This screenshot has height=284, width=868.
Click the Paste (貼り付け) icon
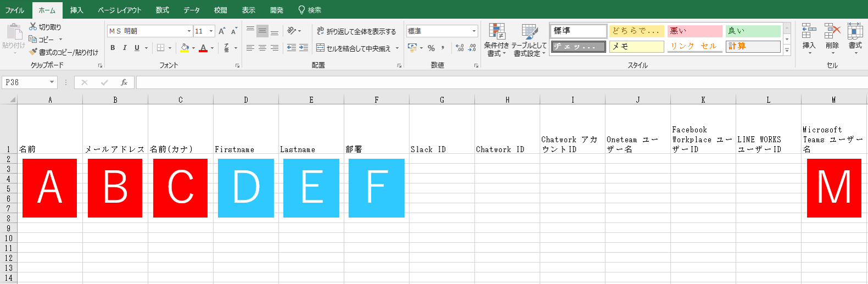pyautogui.click(x=14, y=32)
